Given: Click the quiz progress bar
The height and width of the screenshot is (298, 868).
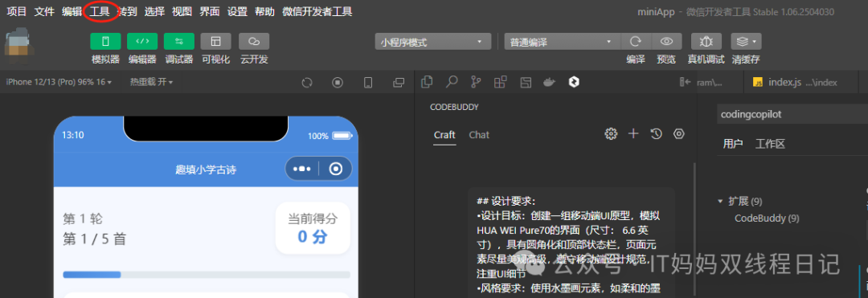Looking at the screenshot, I should pos(207,275).
